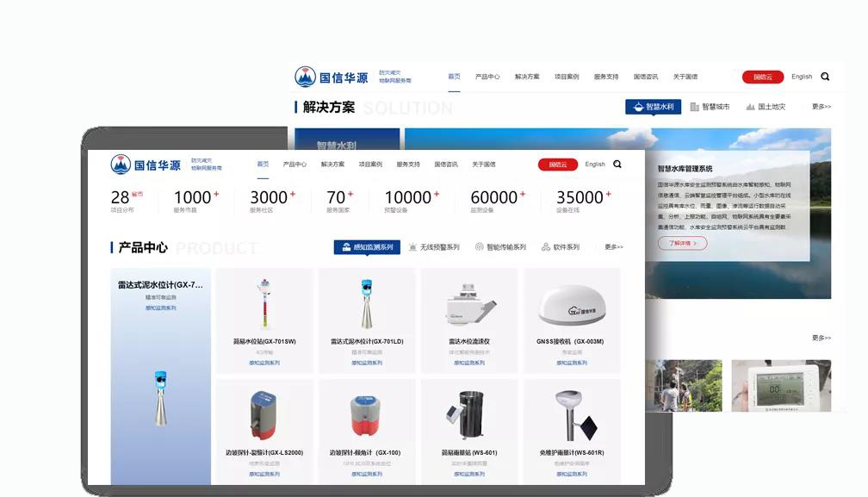Select the 智能传输系列 product tab
868x497 pixels.
point(501,247)
